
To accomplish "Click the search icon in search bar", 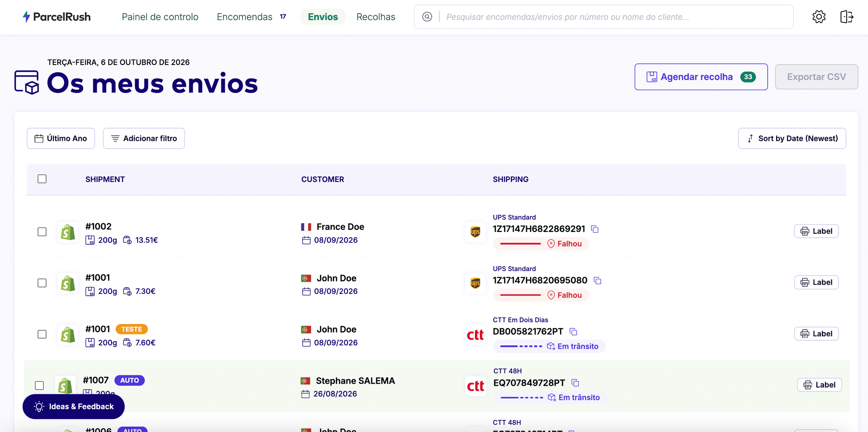I will click(x=427, y=17).
